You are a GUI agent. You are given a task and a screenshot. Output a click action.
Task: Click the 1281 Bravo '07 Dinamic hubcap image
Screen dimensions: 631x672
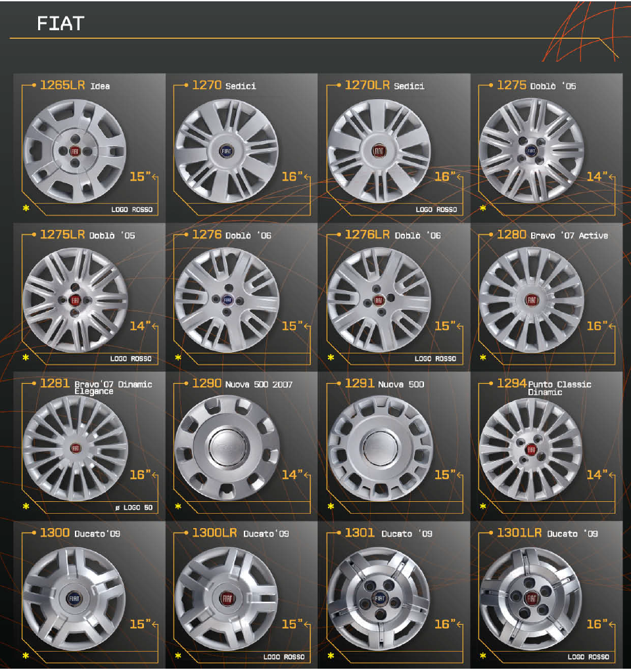75,448
